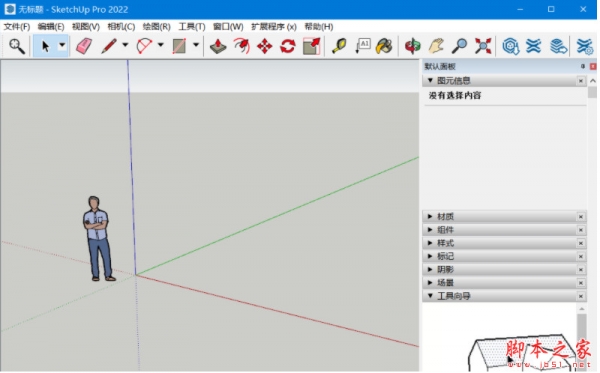
Task: Select the Move tool
Action: coord(265,46)
